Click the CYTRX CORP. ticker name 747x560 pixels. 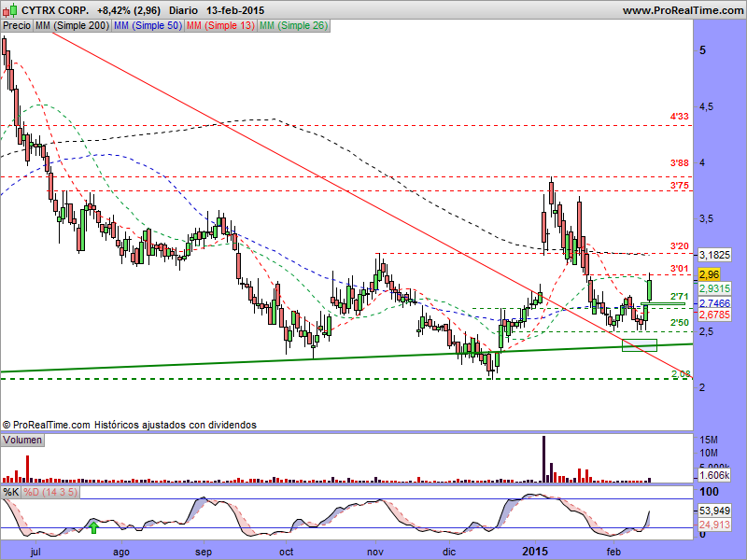tap(55, 10)
